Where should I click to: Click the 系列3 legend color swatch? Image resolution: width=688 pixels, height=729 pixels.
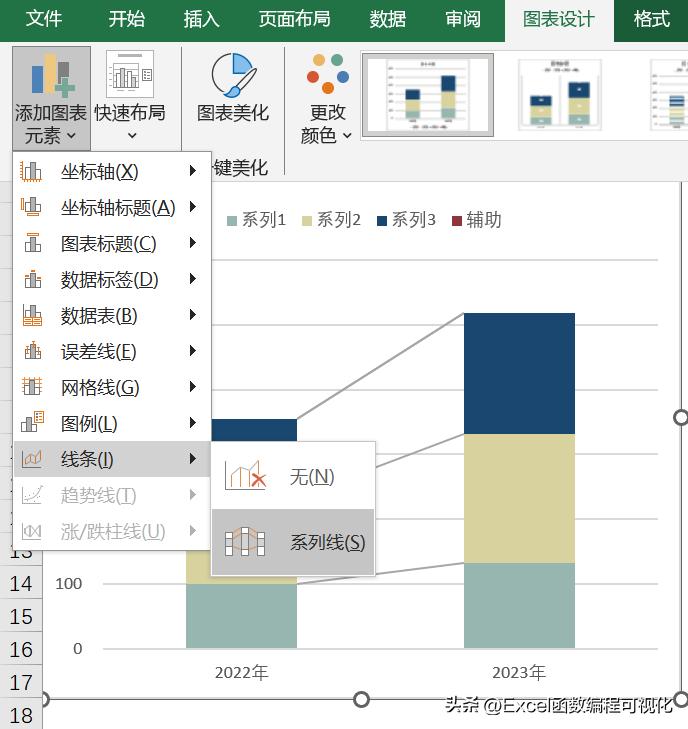[x=382, y=221]
